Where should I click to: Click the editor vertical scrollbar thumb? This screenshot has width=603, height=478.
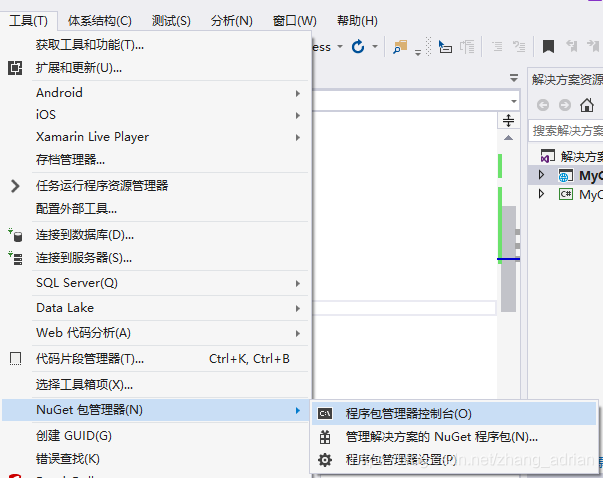coord(508,259)
